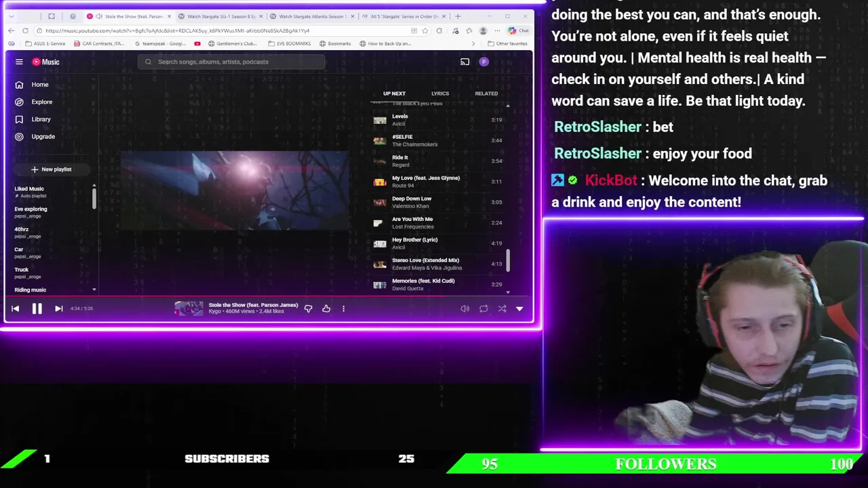Open the 40hrz playlist
This screenshot has height=488, width=868.
(28, 232)
